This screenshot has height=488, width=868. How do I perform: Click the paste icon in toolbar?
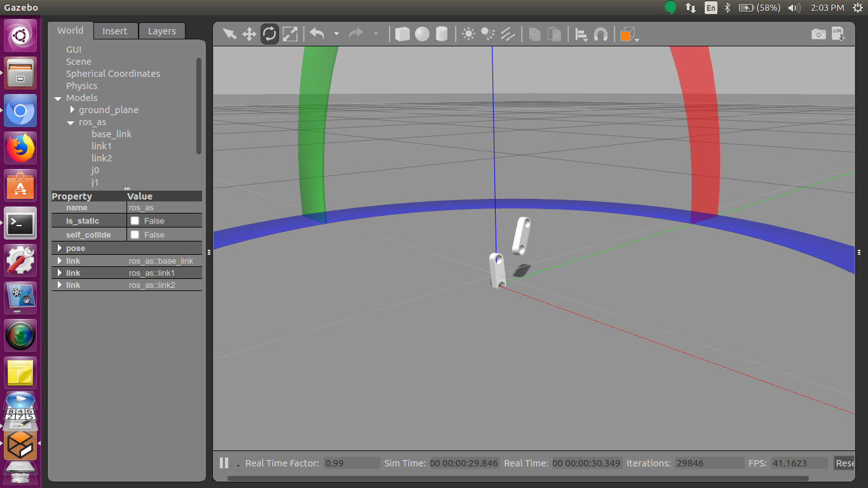tap(555, 34)
